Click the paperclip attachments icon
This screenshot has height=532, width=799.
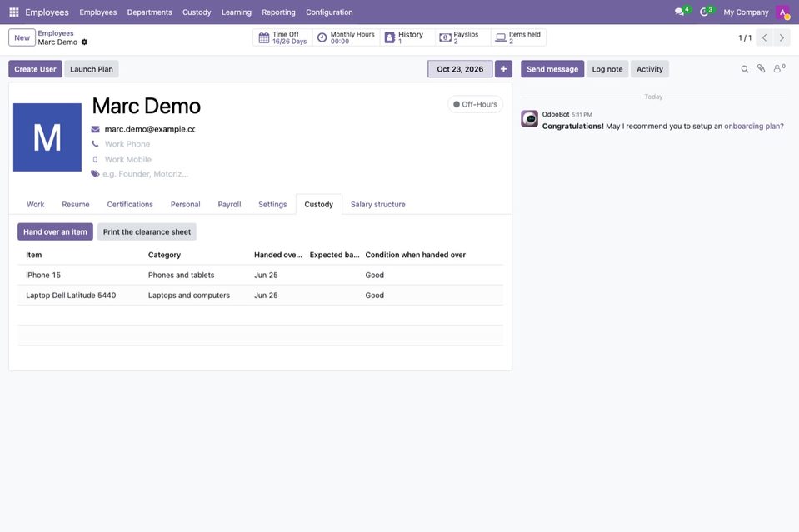(x=761, y=69)
